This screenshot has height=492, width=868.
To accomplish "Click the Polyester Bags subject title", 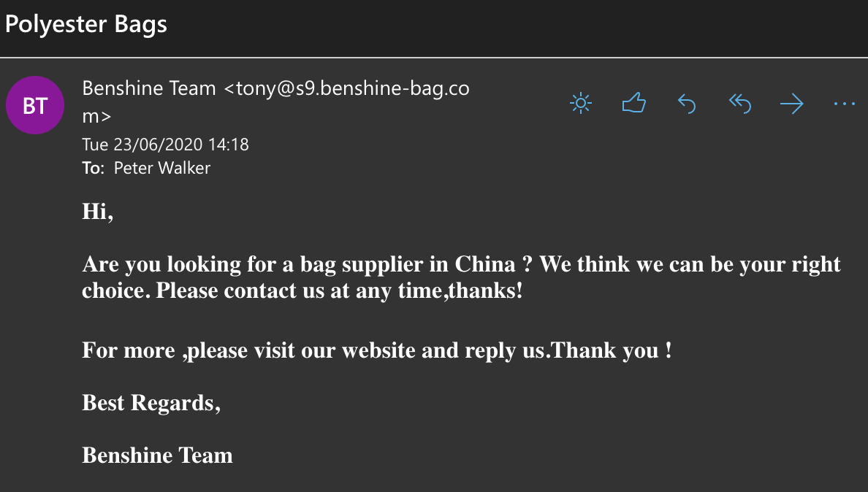I will pyautogui.click(x=86, y=25).
